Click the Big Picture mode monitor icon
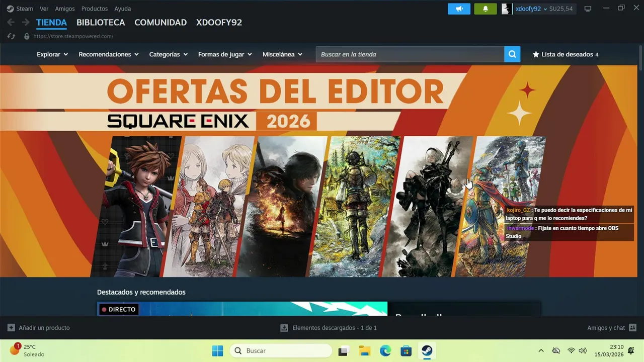The width and height of the screenshot is (644, 362). 588,9
